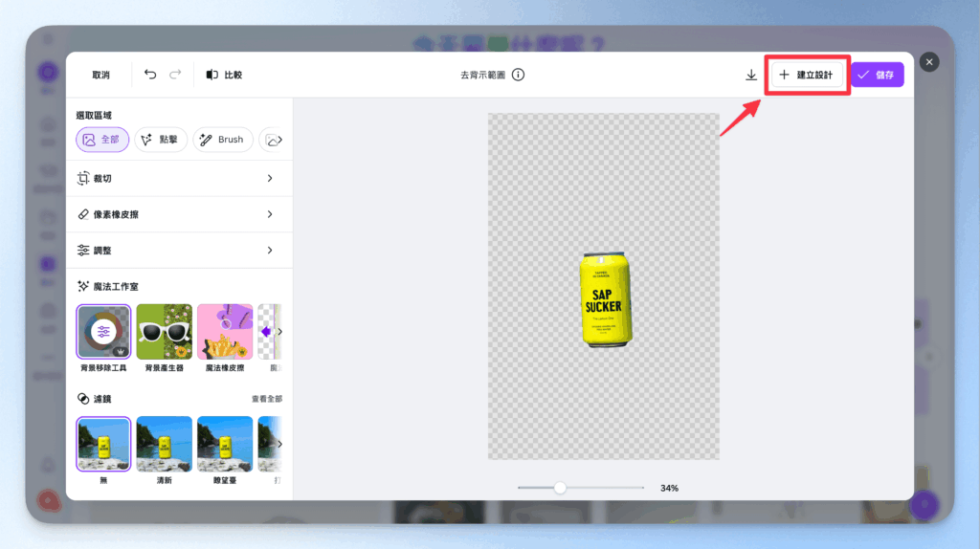
Task: Click the download icon
Action: point(751,76)
